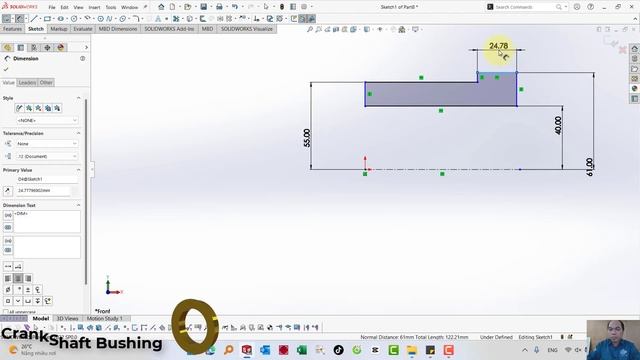Open the File menu

coord(52,7)
